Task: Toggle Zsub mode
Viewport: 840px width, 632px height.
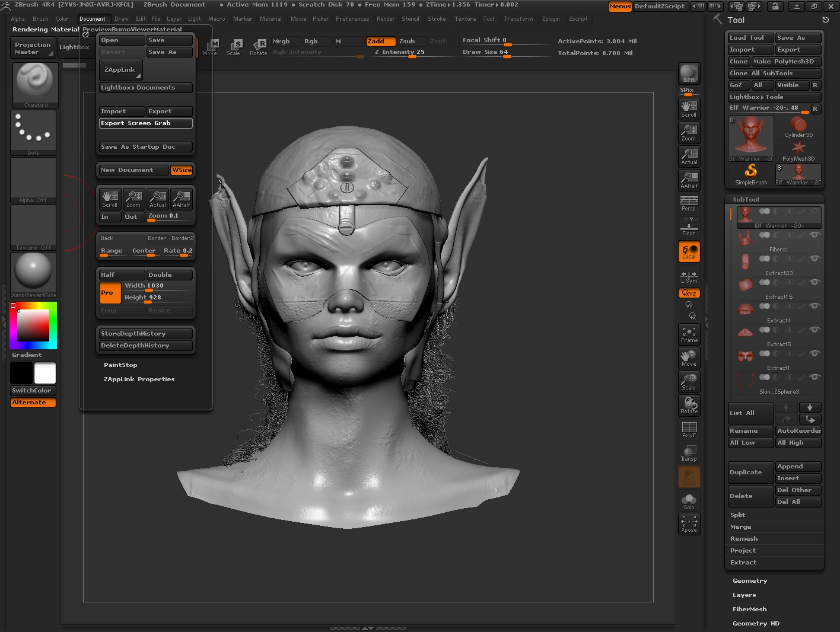Action: [411, 42]
